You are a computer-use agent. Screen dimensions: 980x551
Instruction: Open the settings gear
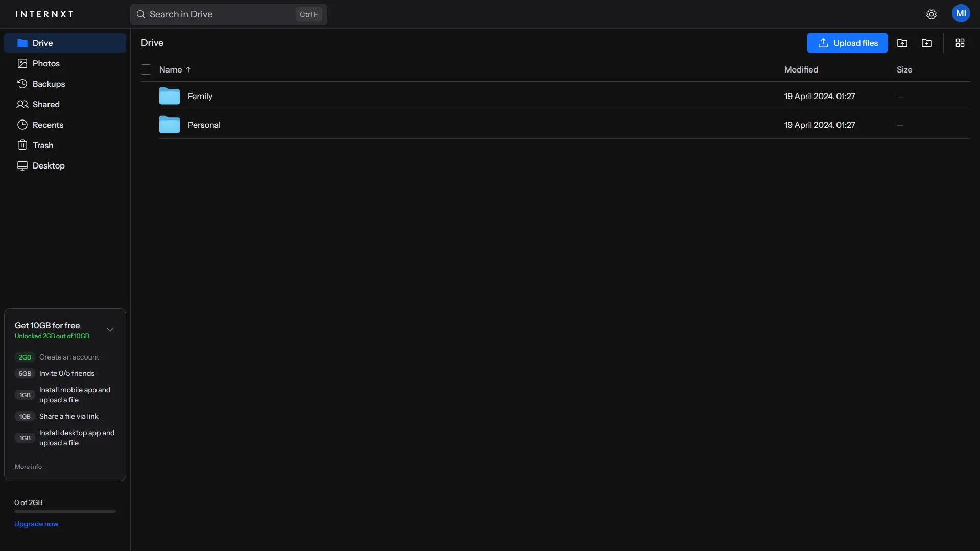point(931,14)
